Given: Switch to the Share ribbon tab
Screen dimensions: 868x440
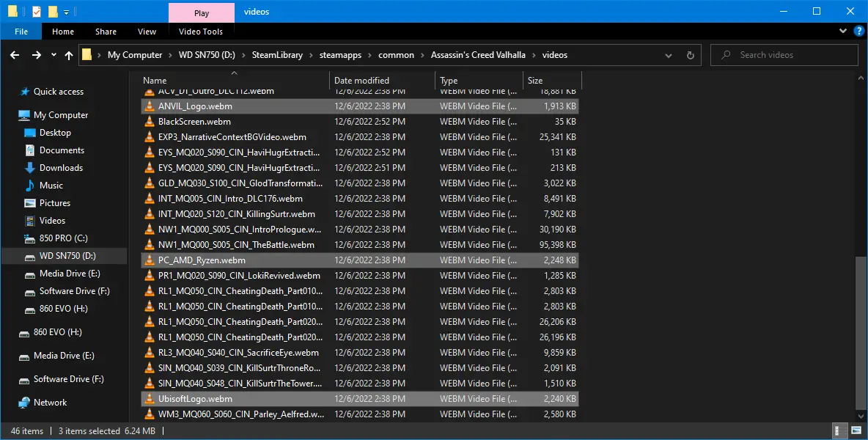Looking at the screenshot, I should point(106,32).
